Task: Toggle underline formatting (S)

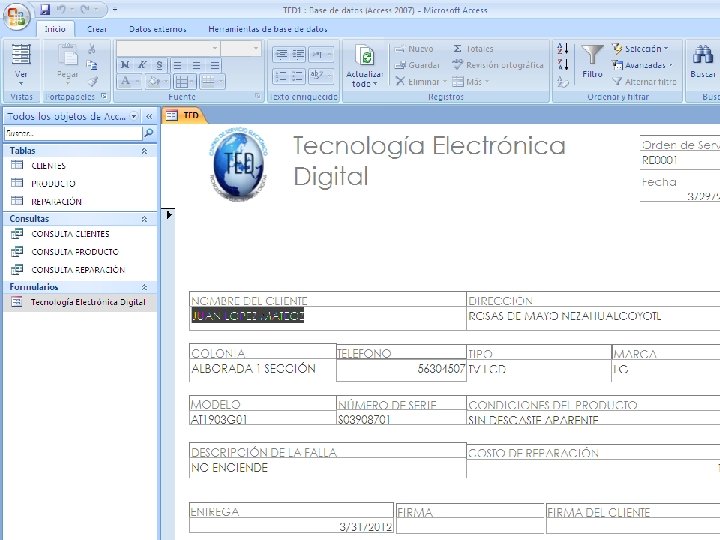Action: point(159,65)
